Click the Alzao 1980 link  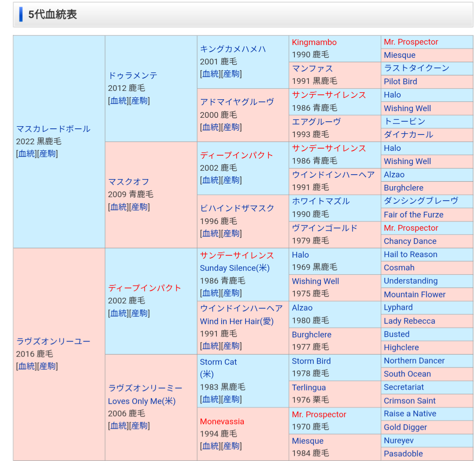[302, 308]
